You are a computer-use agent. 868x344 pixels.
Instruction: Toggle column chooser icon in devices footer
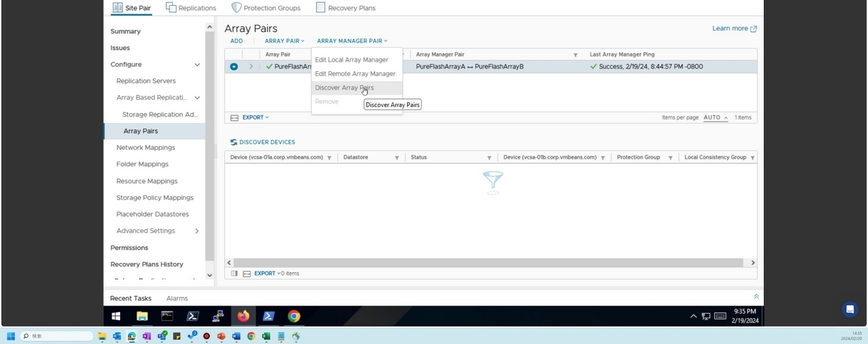(234, 274)
